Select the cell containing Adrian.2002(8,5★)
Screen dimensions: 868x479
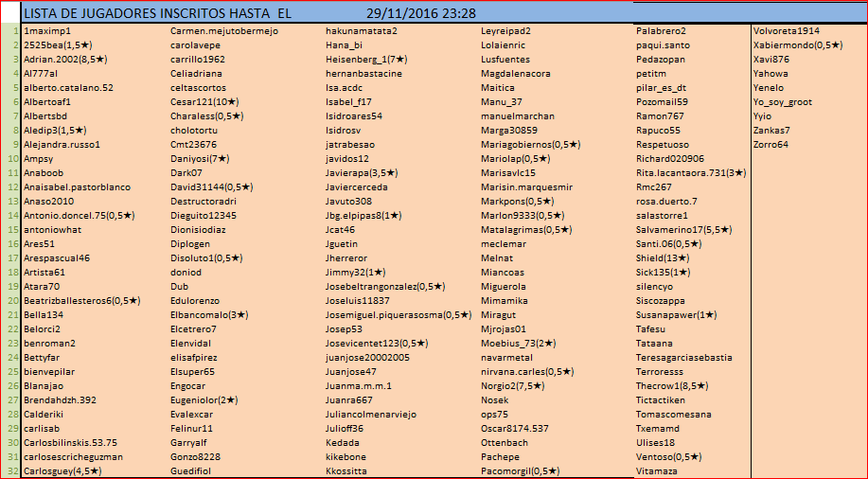pyautogui.click(x=64, y=59)
